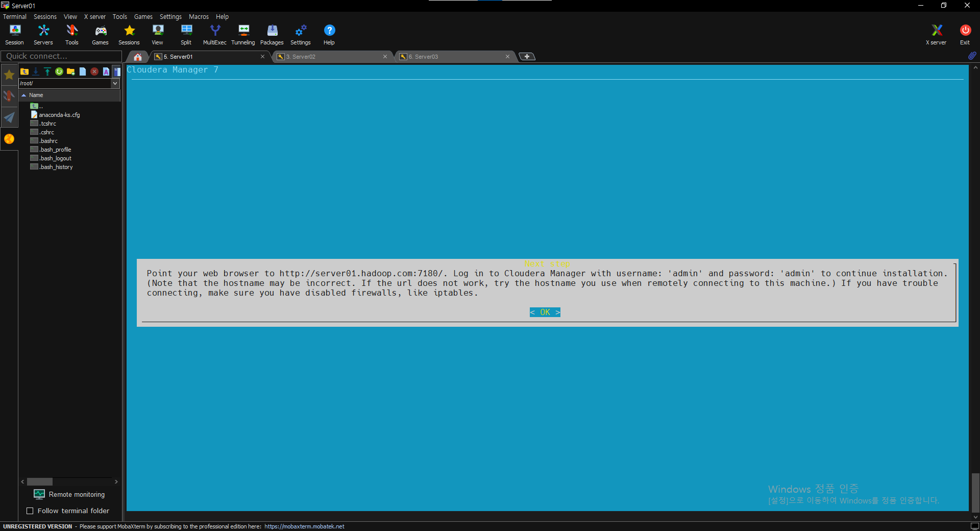
Task: Confirm the Next step dialog with OK
Action: tap(545, 312)
